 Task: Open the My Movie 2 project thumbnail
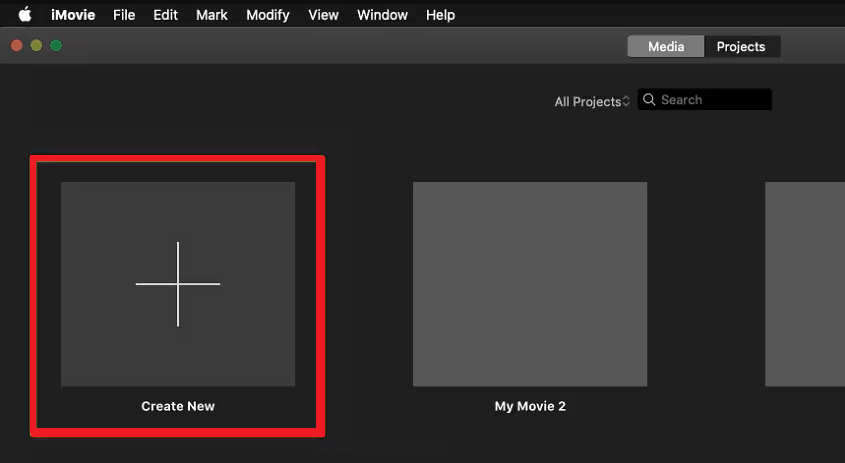click(530, 284)
